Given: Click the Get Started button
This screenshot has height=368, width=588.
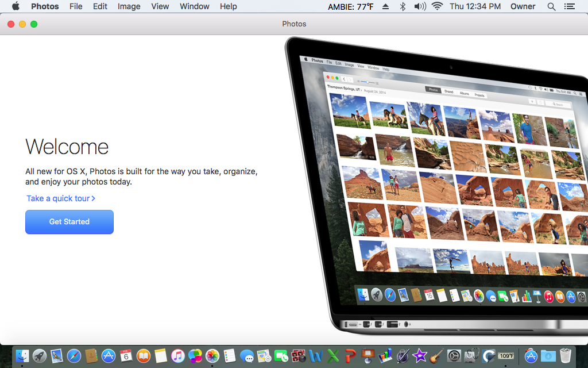Looking at the screenshot, I should [x=69, y=222].
